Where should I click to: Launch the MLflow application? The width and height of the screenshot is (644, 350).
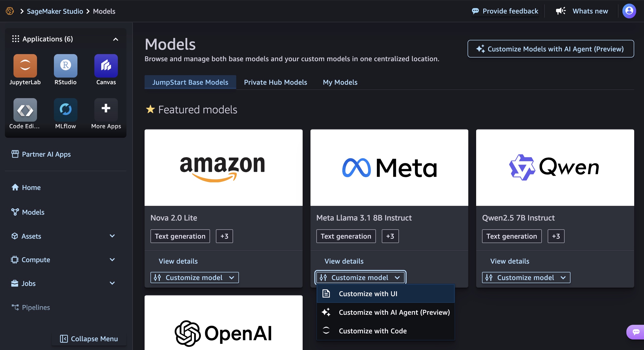pyautogui.click(x=65, y=110)
